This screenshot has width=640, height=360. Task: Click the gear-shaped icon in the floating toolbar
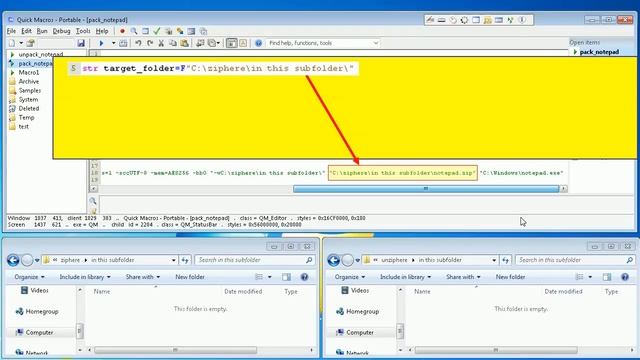pos(464,20)
